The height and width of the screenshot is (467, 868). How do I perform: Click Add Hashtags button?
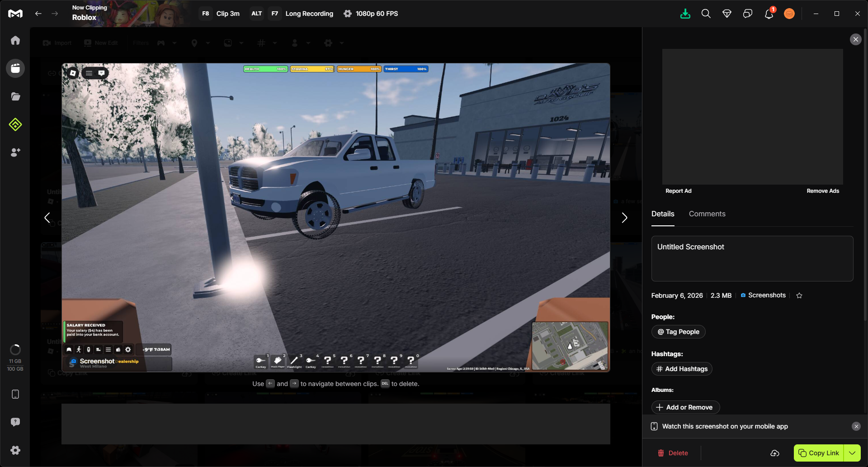(x=682, y=369)
